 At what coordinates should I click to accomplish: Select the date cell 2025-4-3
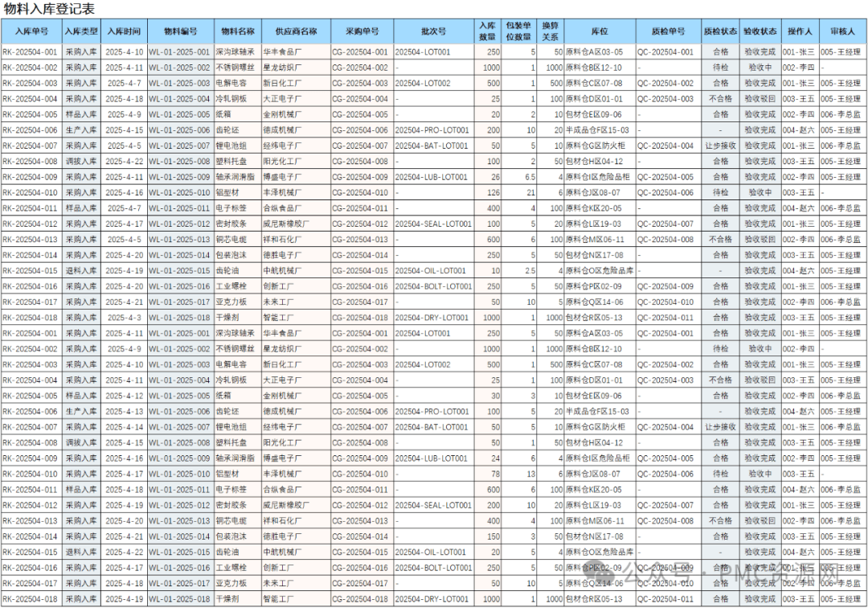tap(124, 318)
